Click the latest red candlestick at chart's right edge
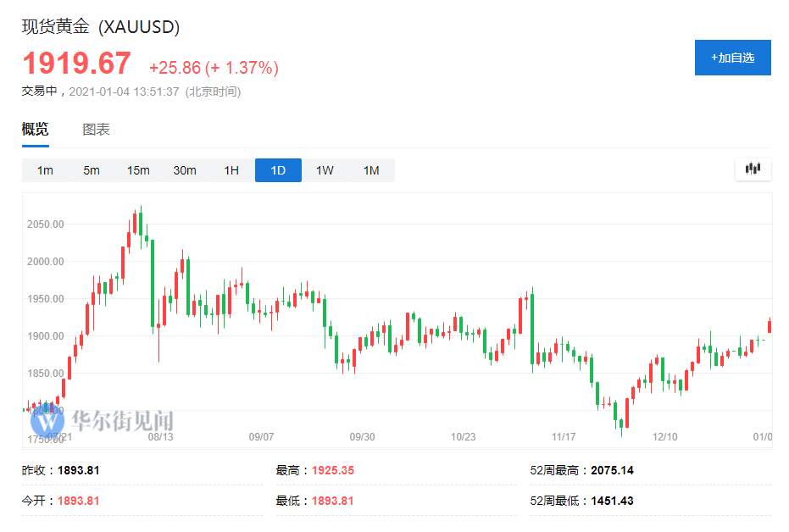 coord(770,326)
